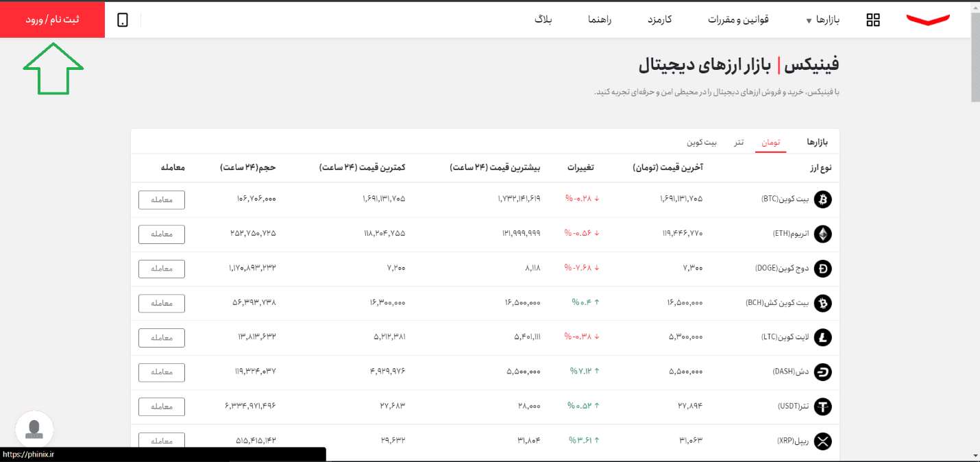Viewport: 980px width, 462px height.
Task: Click معامله button for BTC row
Action: click(162, 199)
